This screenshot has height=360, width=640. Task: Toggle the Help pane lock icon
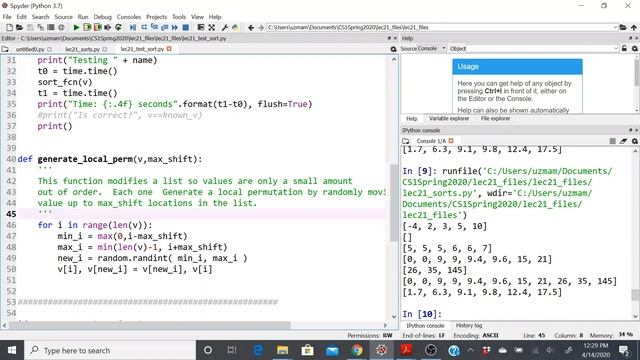coord(624,49)
